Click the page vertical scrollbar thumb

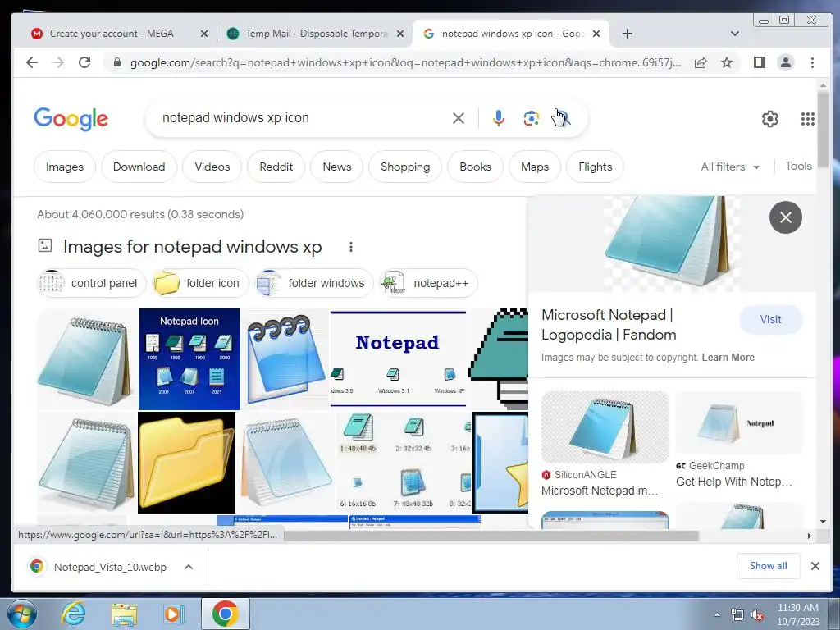click(823, 129)
